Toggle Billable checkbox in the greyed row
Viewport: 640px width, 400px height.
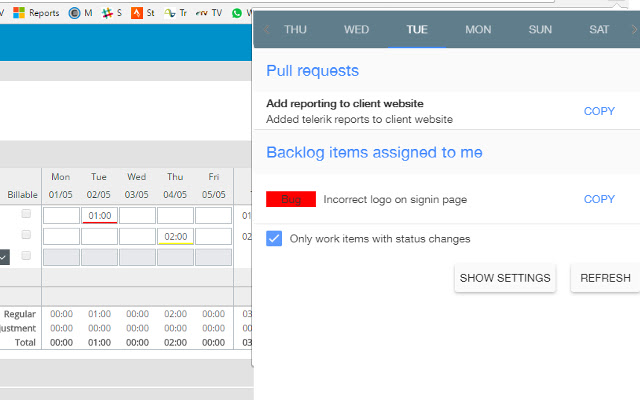tap(26, 256)
